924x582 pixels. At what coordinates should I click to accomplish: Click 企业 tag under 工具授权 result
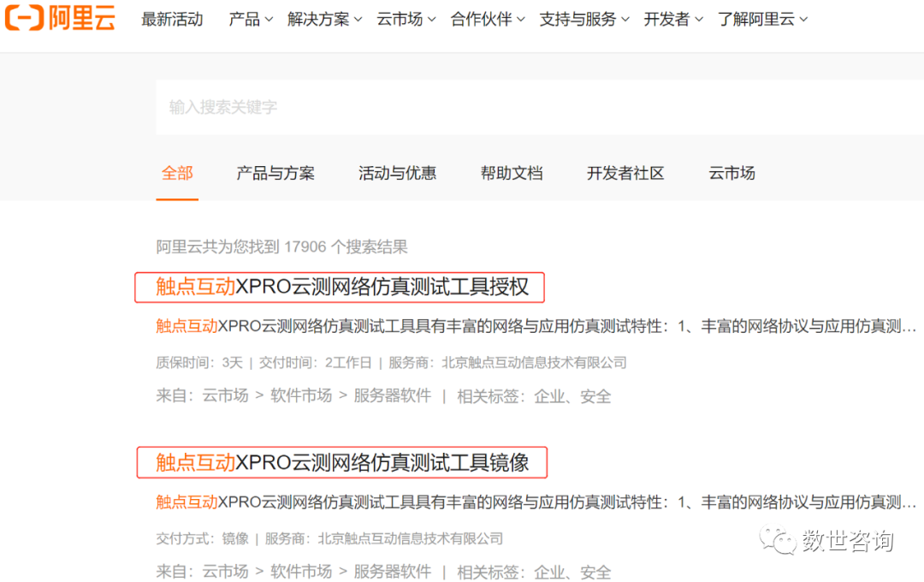(x=549, y=396)
